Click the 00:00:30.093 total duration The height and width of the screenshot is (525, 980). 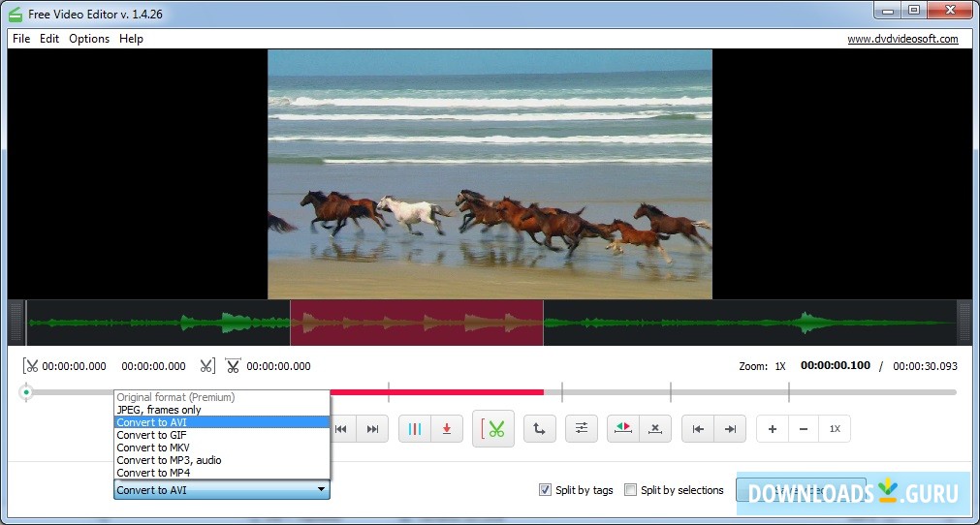925,366
